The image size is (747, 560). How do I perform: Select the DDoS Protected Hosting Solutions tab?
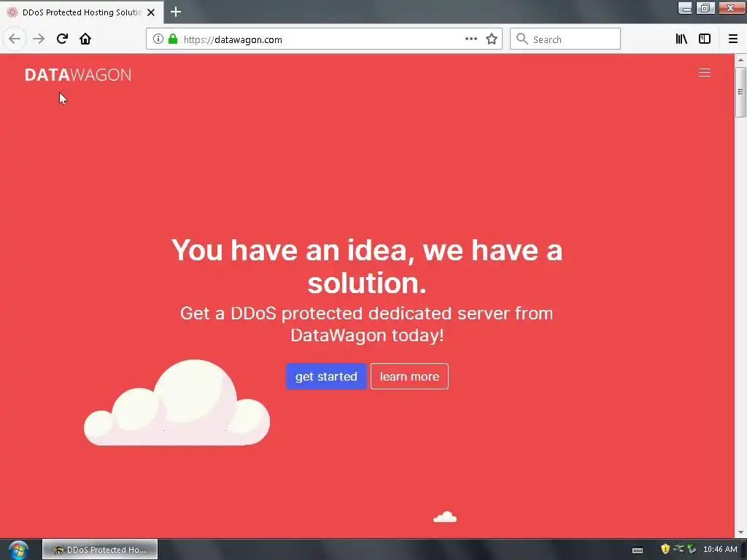pyautogui.click(x=82, y=12)
